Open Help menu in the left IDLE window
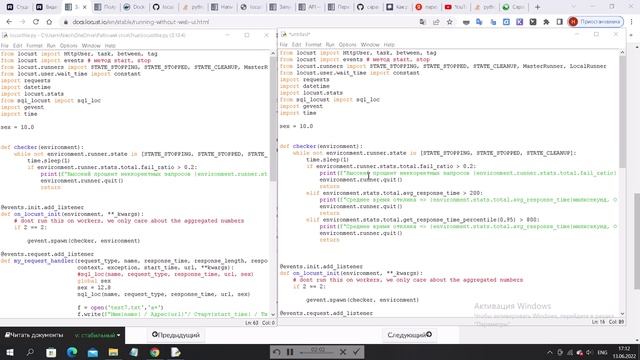Screen dimensions: 640x360 110,46
